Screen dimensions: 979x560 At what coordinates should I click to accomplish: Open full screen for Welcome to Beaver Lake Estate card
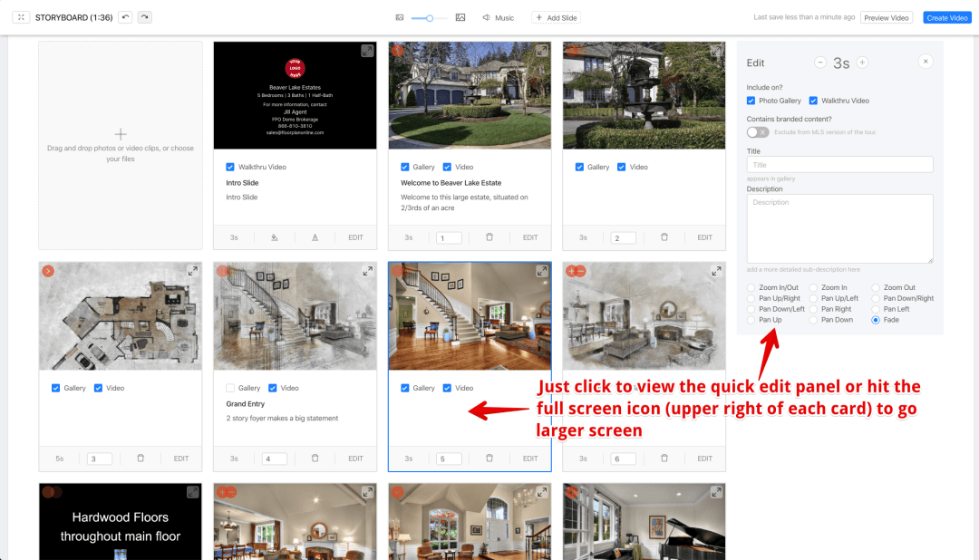tap(541, 51)
